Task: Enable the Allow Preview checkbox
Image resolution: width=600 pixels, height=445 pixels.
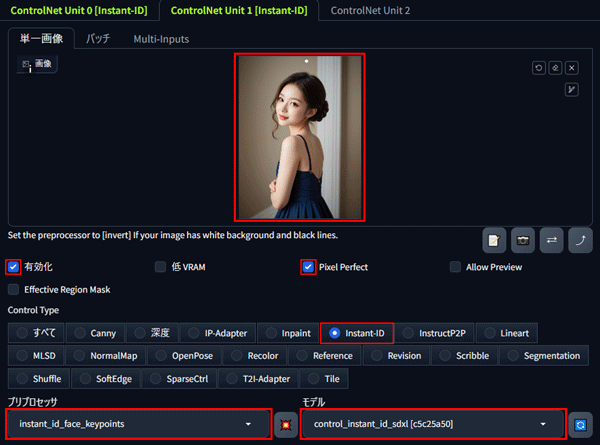Action: coord(455,267)
